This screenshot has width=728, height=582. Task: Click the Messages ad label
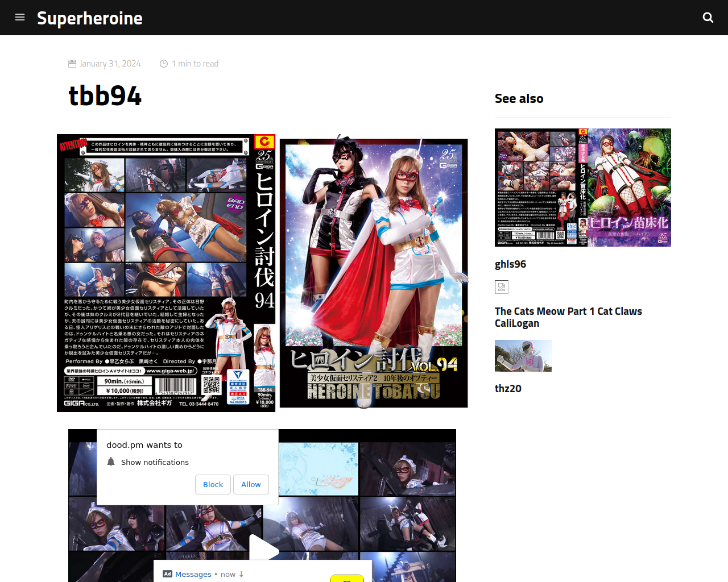pyautogui.click(x=193, y=574)
